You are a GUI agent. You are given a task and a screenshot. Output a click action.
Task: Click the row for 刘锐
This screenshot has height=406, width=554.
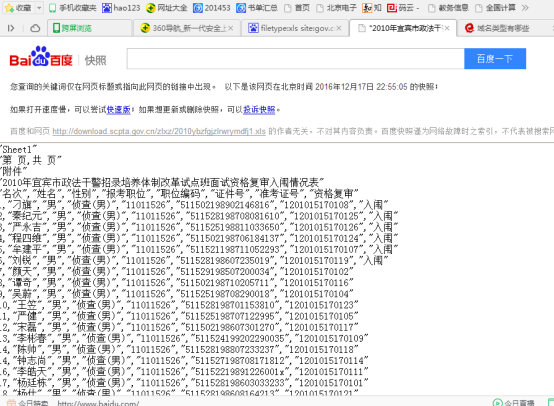click(x=194, y=260)
